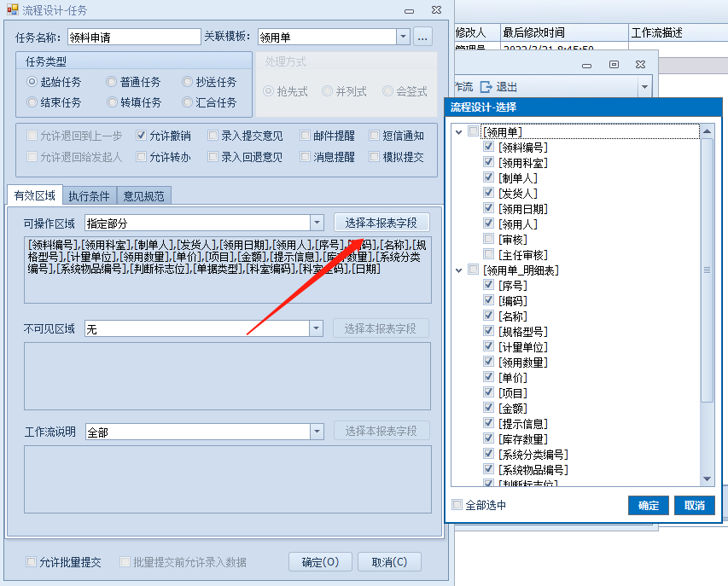The height and width of the screenshot is (586, 728).
Task: Check the 审核 field in the tree
Action: [489, 240]
